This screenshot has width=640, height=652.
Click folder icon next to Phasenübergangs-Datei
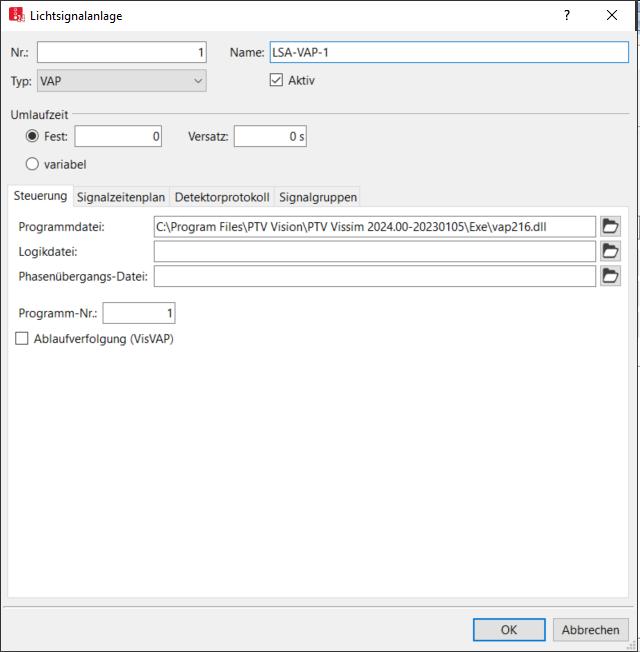[610, 276]
